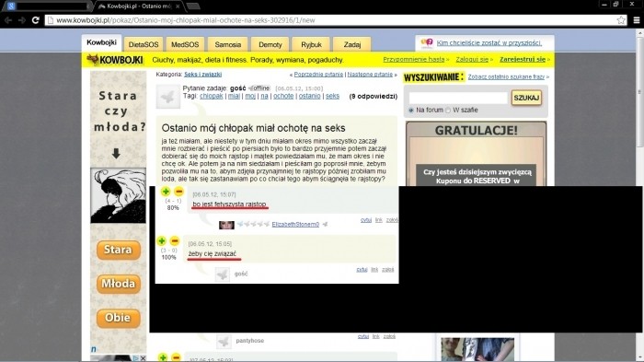Click the browser reload icon

pos(36,19)
